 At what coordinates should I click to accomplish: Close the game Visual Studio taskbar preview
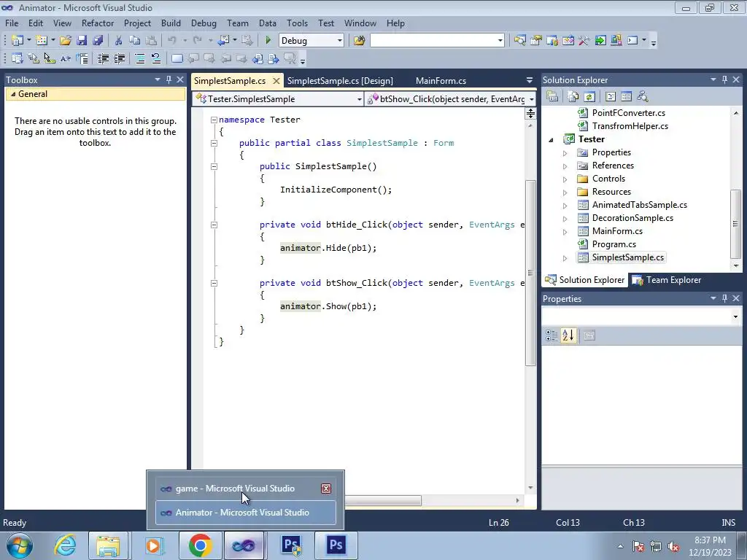326,489
